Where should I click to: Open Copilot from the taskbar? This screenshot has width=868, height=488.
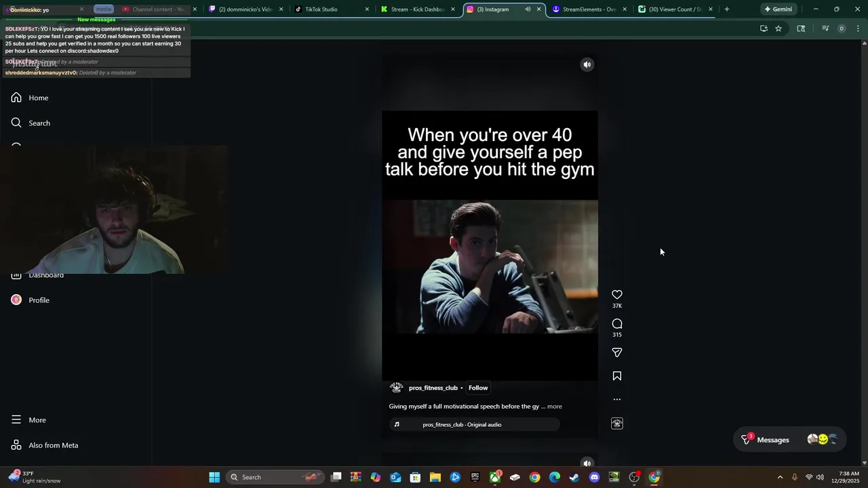(376, 477)
